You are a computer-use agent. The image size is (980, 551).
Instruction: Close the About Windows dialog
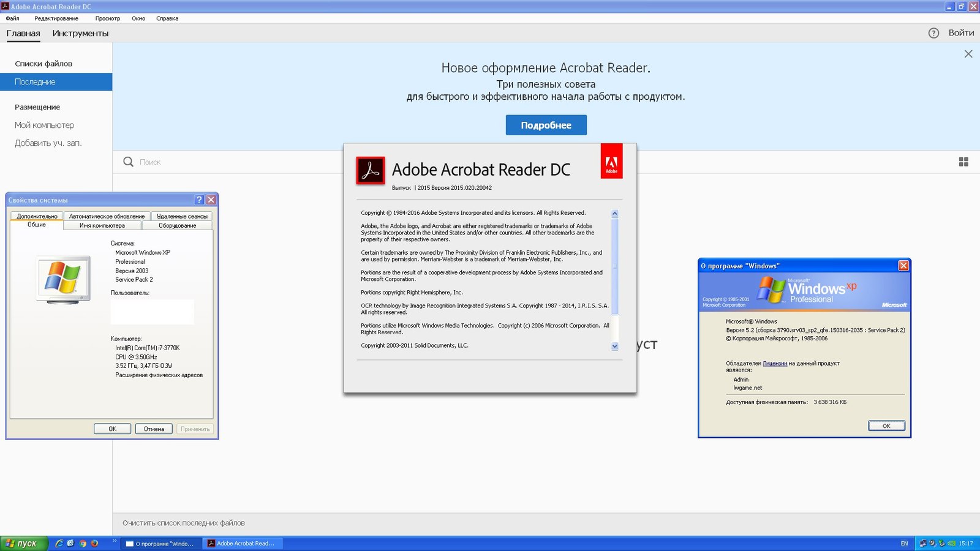903,265
